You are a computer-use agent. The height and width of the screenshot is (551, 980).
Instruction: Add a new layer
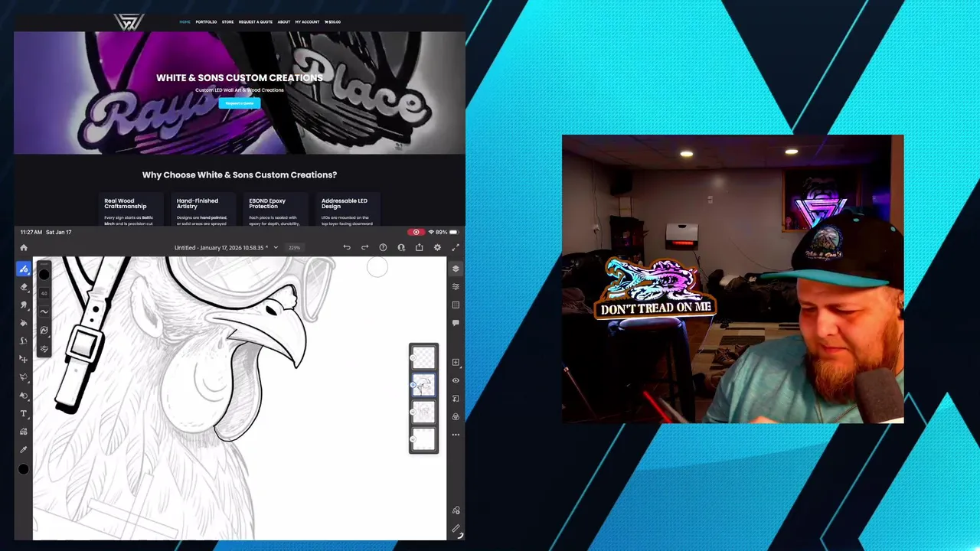click(x=456, y=362)
